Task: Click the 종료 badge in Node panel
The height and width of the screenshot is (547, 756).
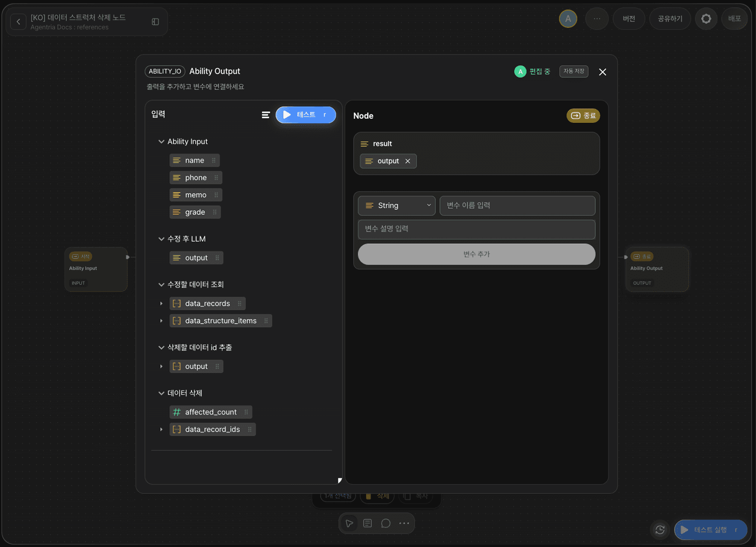Action: pos(583,116)
